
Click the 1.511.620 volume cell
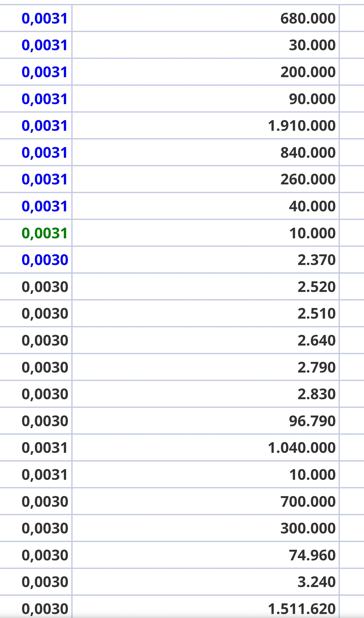point(302,609)
